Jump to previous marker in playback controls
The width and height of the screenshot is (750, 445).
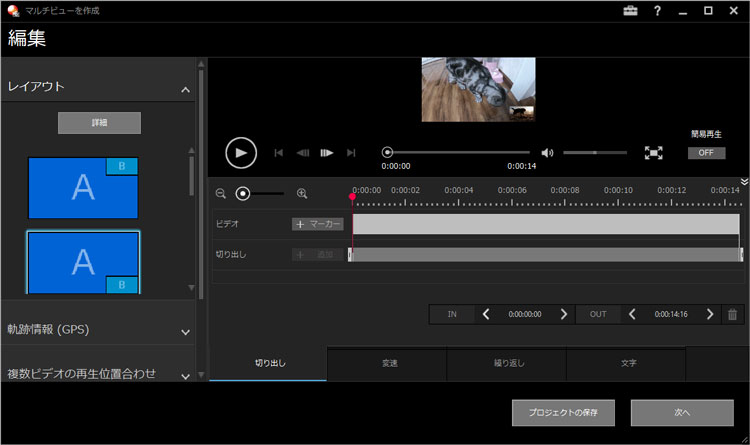[x=278, y=153]
